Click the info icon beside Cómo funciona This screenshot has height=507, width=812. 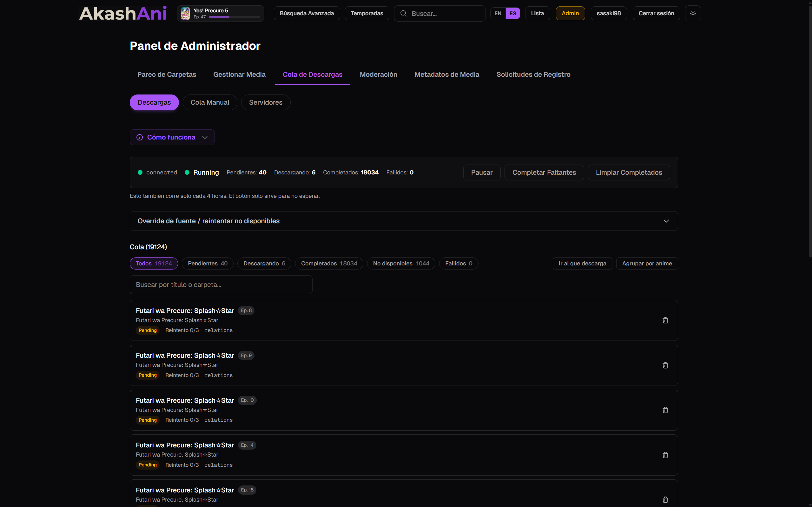coord(140,138)
